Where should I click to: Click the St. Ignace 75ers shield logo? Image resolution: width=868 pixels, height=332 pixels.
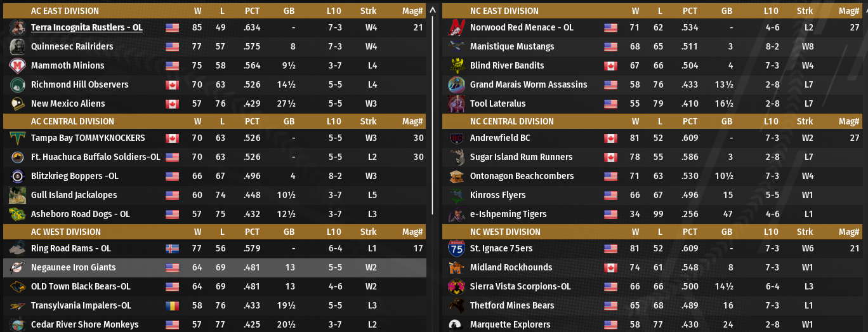tap(456, 248)
